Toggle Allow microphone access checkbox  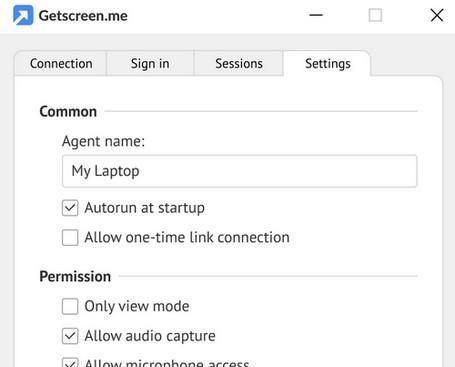(70, 363)
